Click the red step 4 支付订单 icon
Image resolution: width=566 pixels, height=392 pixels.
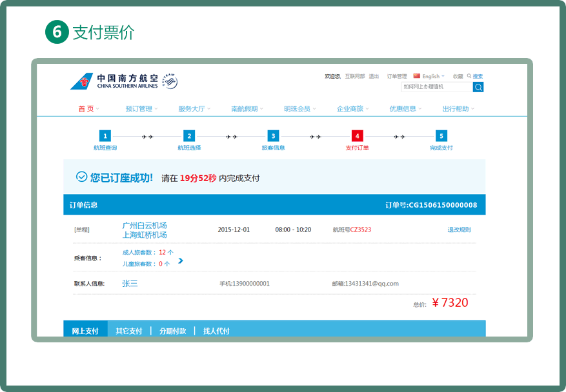357,136
